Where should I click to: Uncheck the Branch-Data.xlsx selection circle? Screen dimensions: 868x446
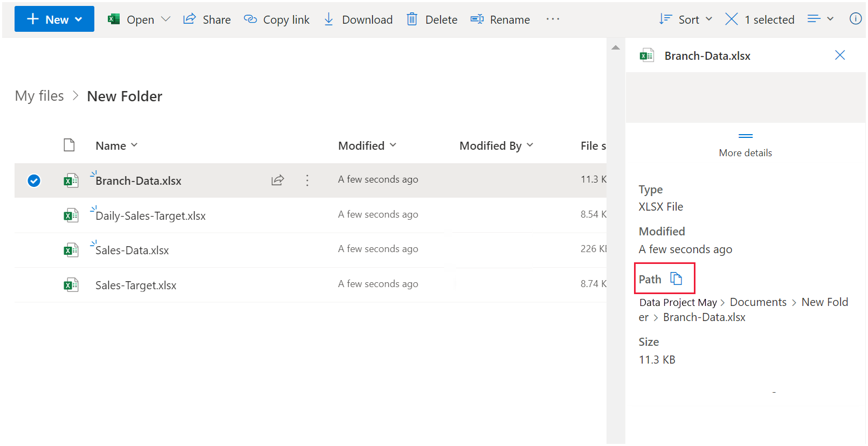(x=34, y=180)
